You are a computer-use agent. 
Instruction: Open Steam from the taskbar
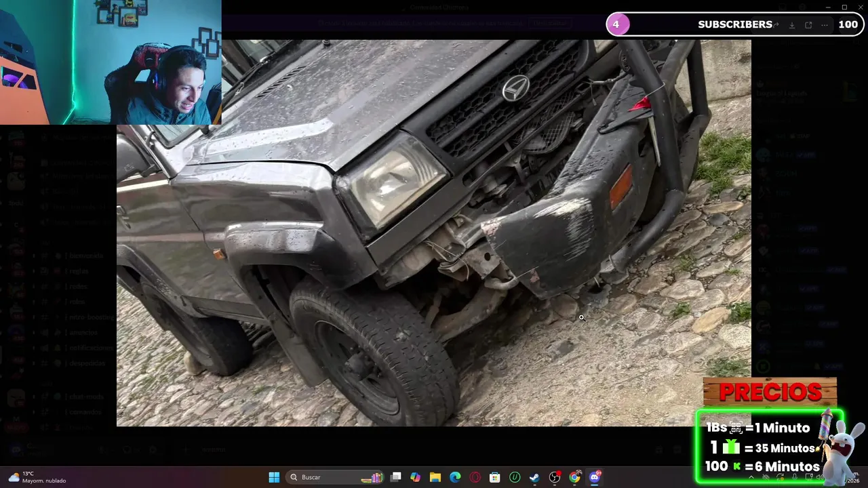(534, 477)
